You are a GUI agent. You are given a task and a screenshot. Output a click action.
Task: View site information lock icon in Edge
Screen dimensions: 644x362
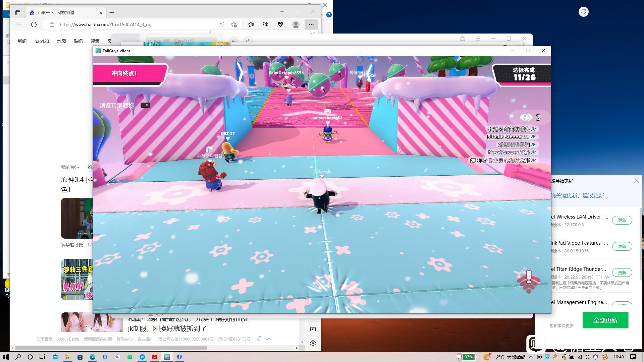pyautogui.click(x=52, y=24)
